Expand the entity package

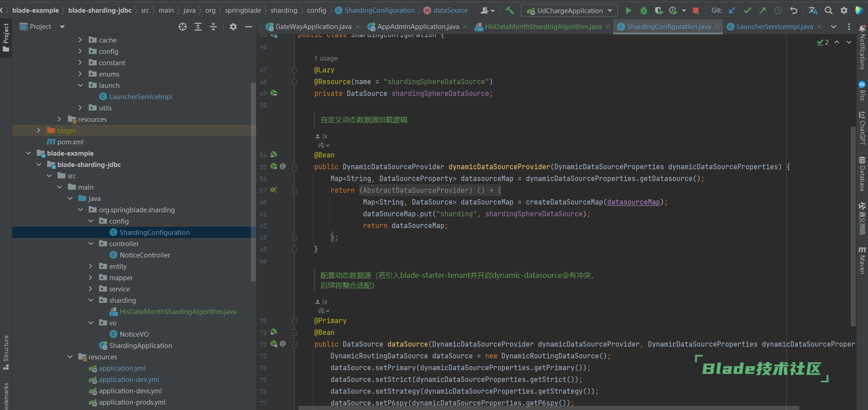(x=90, y=266)
